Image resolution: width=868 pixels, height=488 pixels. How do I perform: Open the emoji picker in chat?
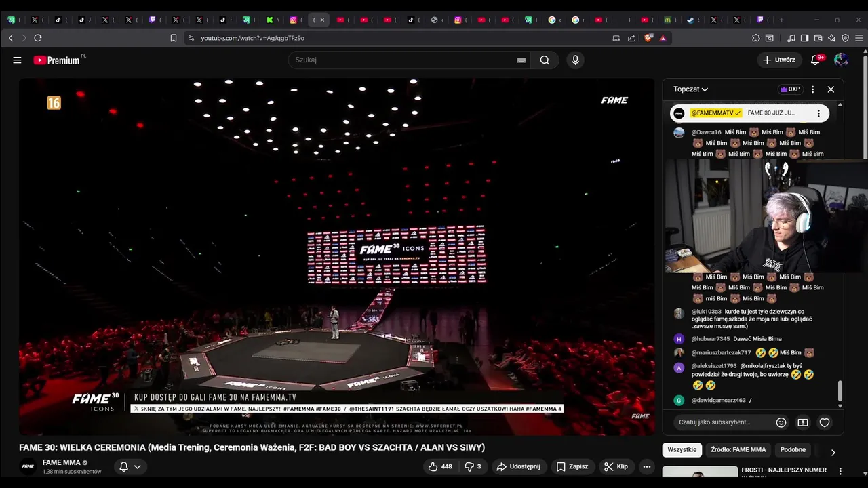pos(781,422)
